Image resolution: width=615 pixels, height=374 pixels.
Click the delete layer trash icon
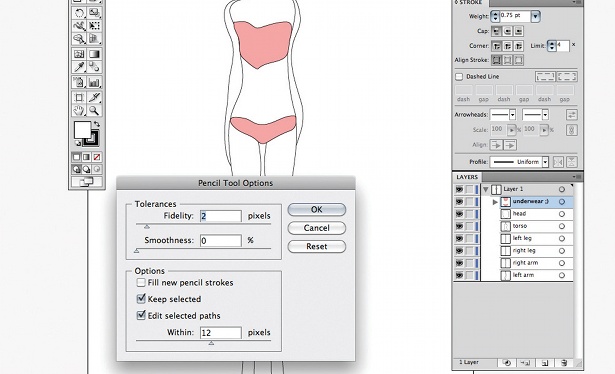pyautogui.click(x=564, y=363)
